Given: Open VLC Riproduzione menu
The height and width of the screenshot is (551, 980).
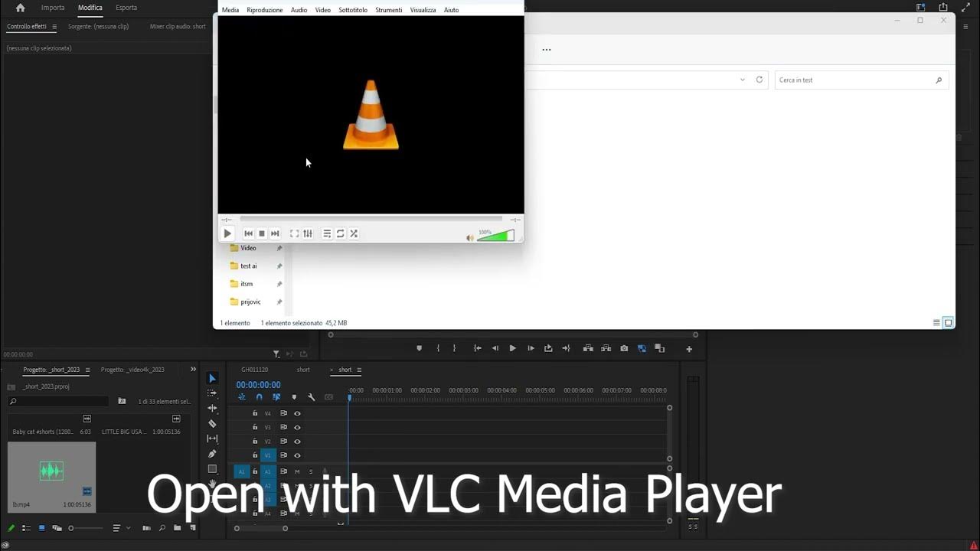Looking at the screenshot, I should pos(265,10).
